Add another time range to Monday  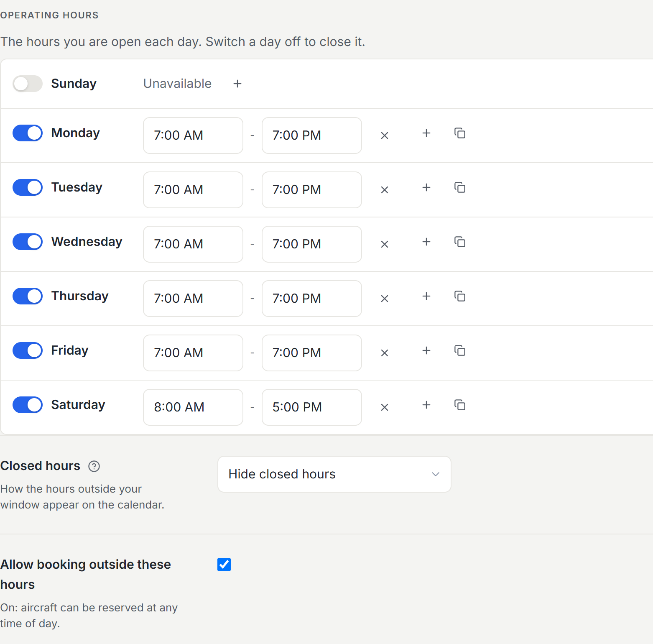(426, 133)
